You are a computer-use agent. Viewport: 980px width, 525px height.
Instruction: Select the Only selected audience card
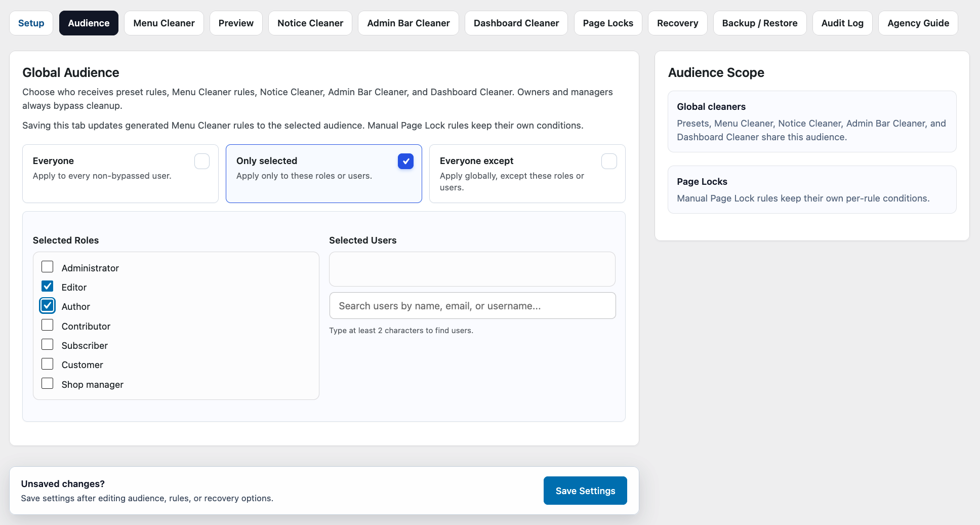click(x=324, y=174)
